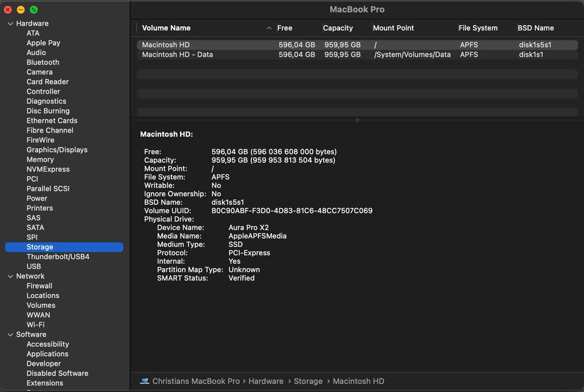The width and height of the screenshot is (584, 392).
Task: Open the NVMExpress hardware category
Action: click(x=48, y=169)
